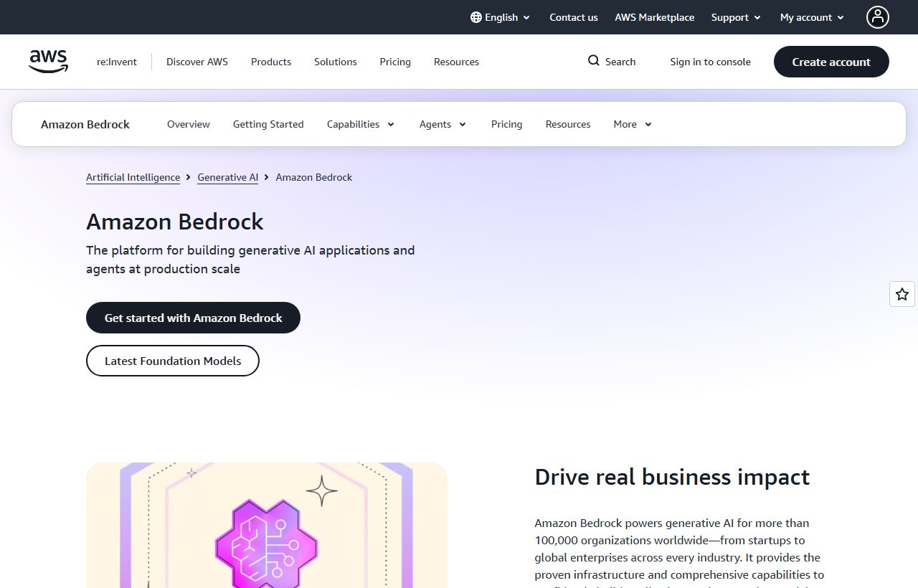
Task: Click the current 'Amazon Bedrock' breadcrumb text
Action: [314, 177]
